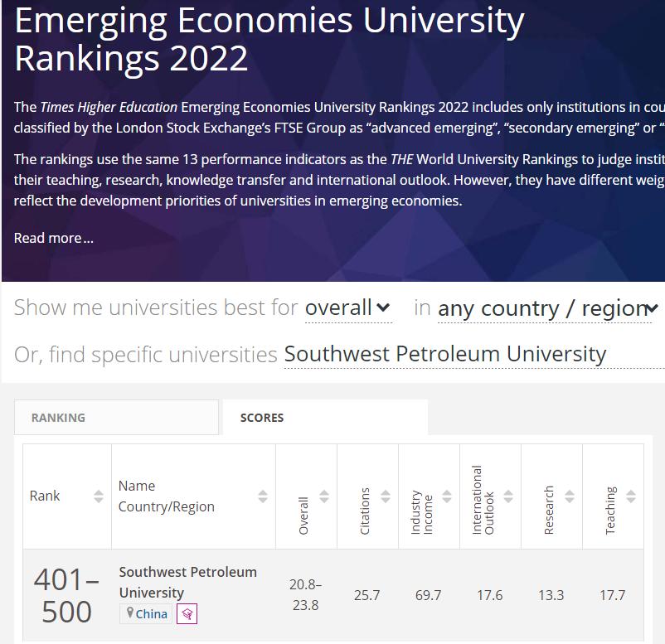
Task: Click the sort icon on the International Outlook column
Action: tap(507, 496)
